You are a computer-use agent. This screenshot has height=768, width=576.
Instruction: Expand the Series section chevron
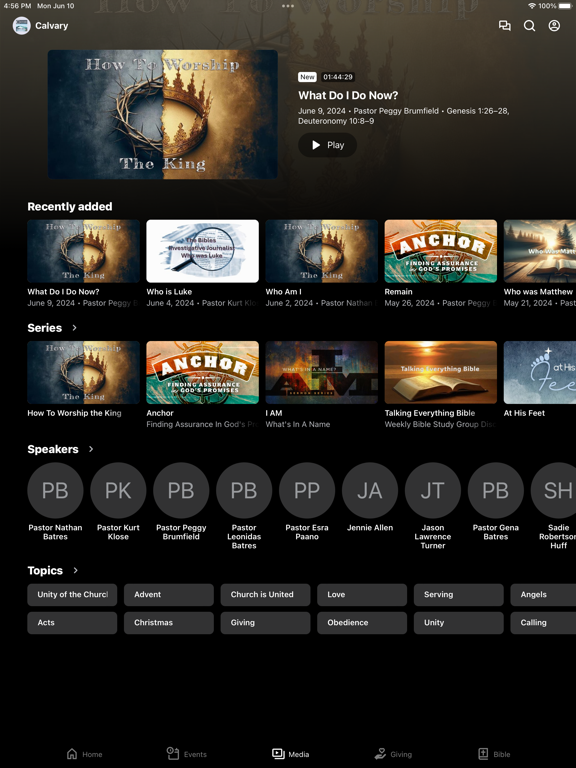pos(74,328)
